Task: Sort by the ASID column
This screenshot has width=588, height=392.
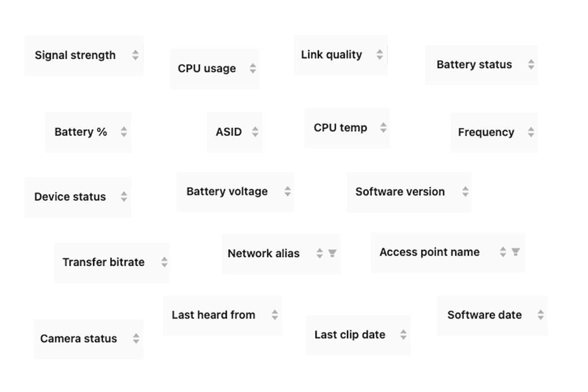Action: click(x=255, y=132)
